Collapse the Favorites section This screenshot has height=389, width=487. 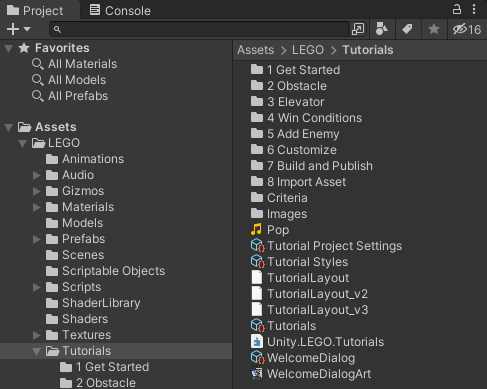9,48
